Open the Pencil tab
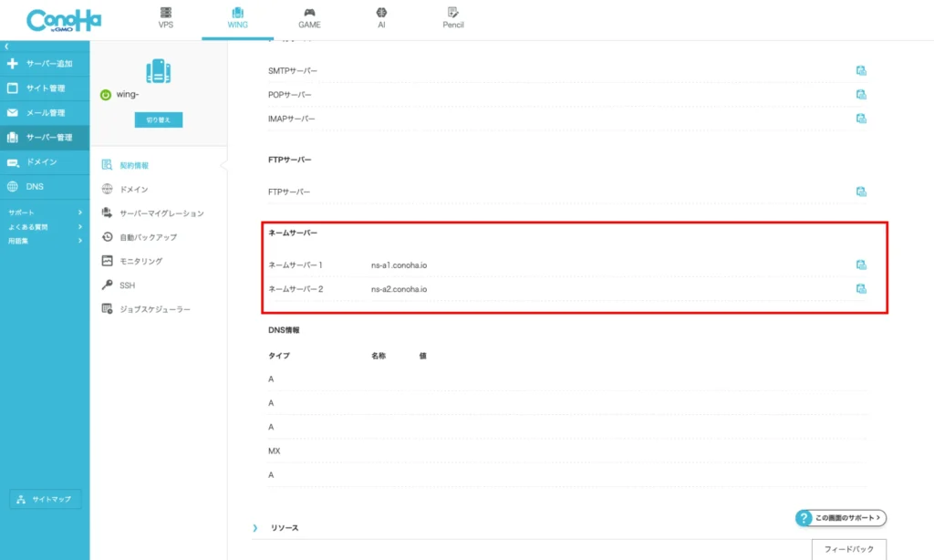Screen dimensions: 934x560 pyautogui.click(x=453, y=18)
